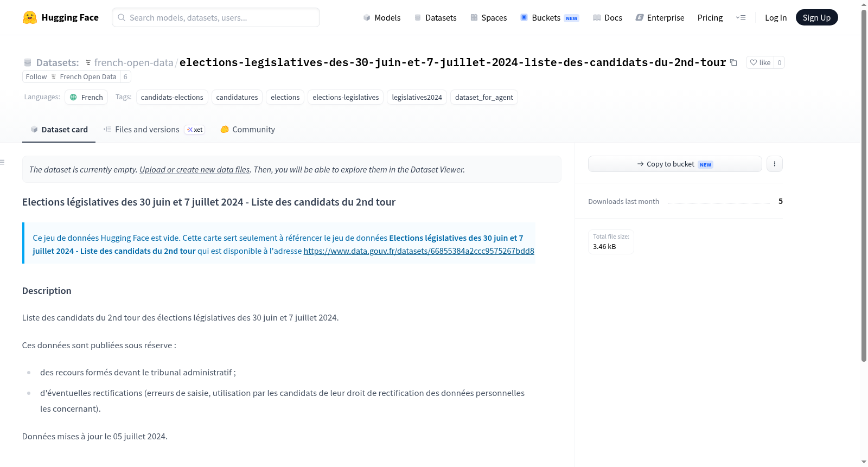Click the Total file size 3.46 kB box
Screen dimensions: 868x467
(611, 242)
